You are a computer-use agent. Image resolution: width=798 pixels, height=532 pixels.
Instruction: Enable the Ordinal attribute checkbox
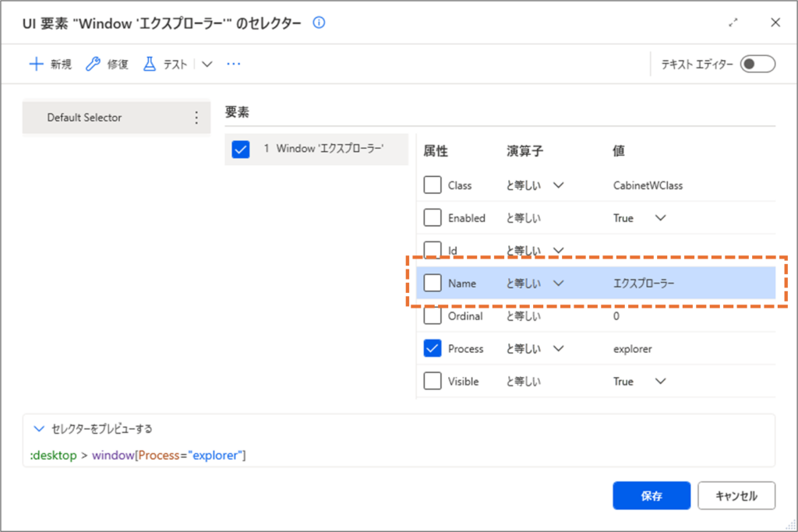(x=432, y=315)
